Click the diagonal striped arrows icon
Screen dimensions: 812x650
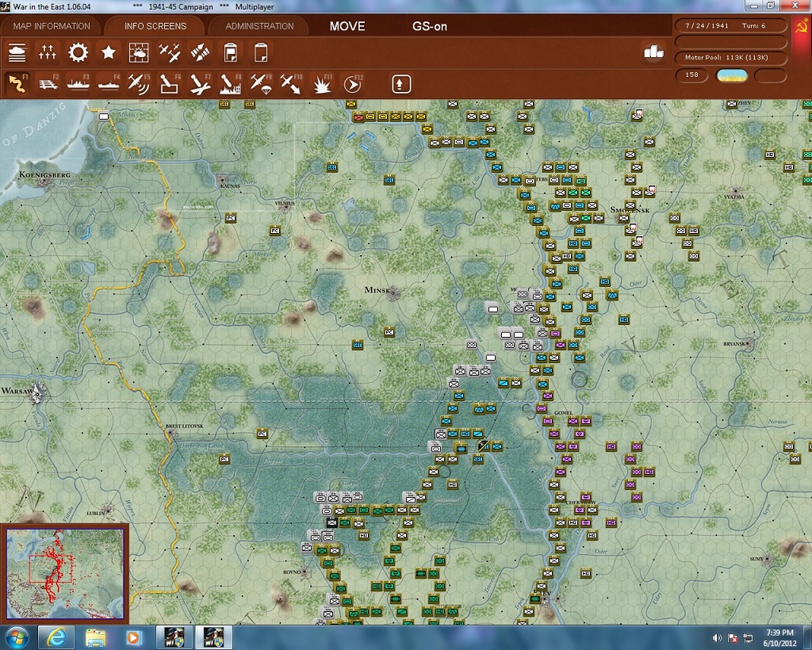click(200, 53)
